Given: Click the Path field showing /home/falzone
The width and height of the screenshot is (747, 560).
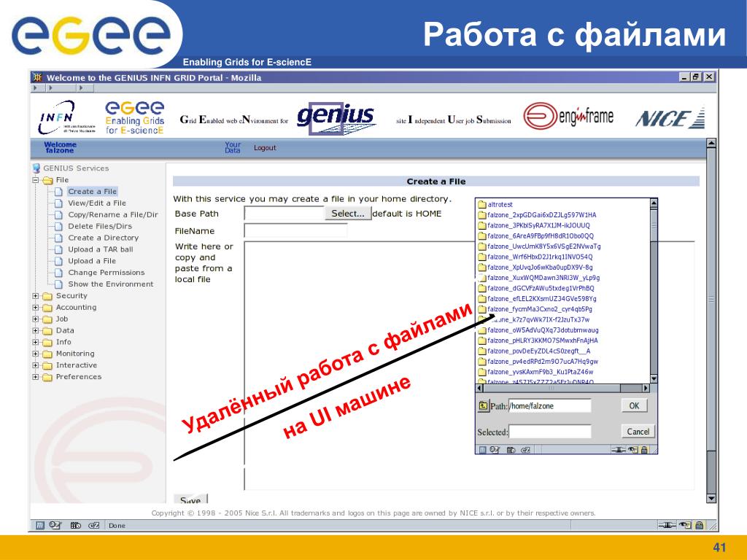Looking at the screenshot, I should [x=550, y=405].
